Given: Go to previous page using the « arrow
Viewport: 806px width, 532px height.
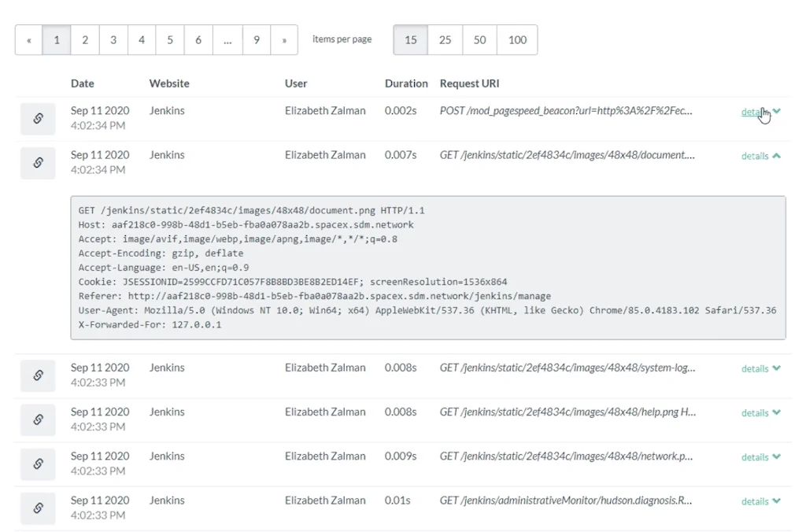Looking at the screenshot, I should [28, 39].
